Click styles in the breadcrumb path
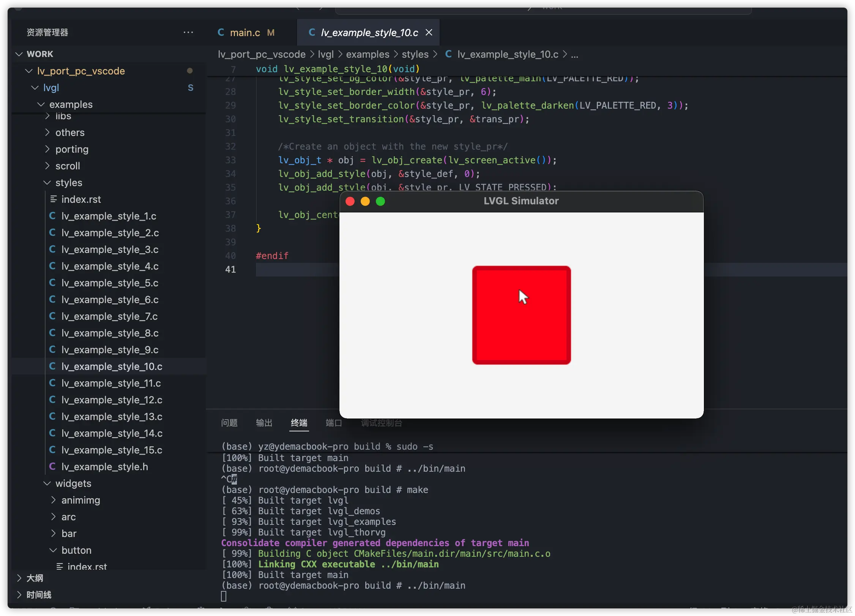The height and width of the screenshot is (616, 855). tap(415, 54)
